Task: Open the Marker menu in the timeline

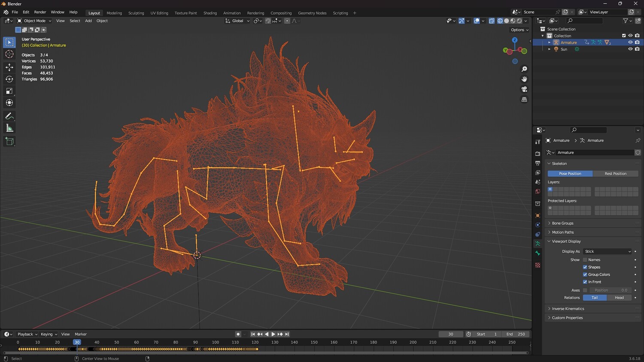Action: 81,334
